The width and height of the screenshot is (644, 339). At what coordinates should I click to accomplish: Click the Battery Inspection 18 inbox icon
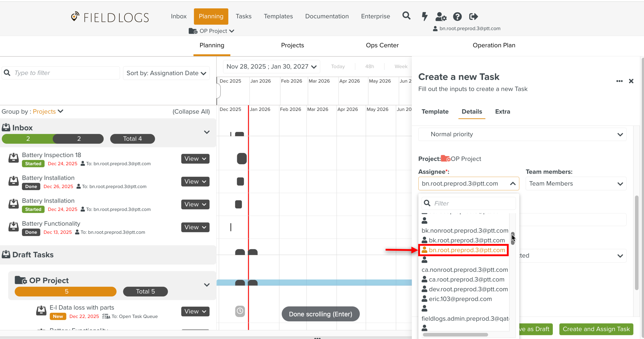(x=13, y=158)
